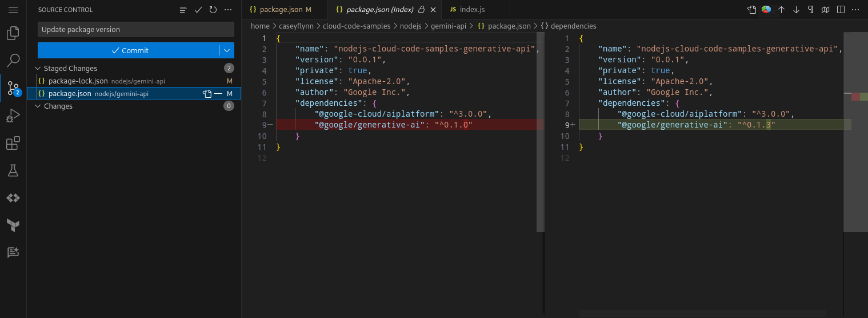Click the Commit button

129,50
